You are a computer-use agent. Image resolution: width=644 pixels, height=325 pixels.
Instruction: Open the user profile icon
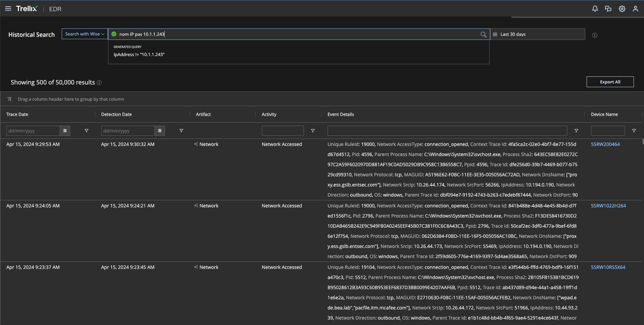[635, 9]
